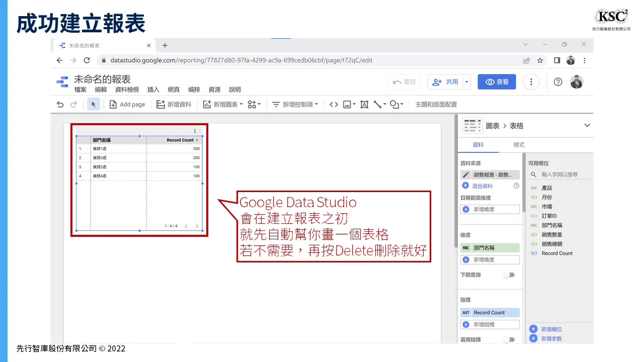
Task: Collapse the 圖表 > 表格 panel chevron
Action: 587,126
